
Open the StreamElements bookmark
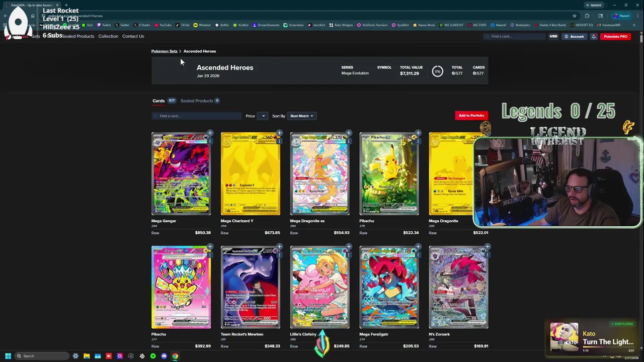pos(267,25)
